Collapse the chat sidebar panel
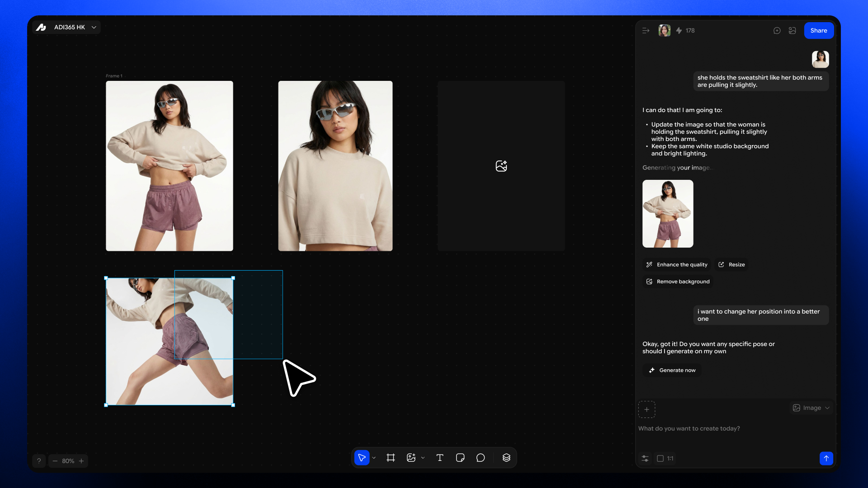 pos(646,30)
